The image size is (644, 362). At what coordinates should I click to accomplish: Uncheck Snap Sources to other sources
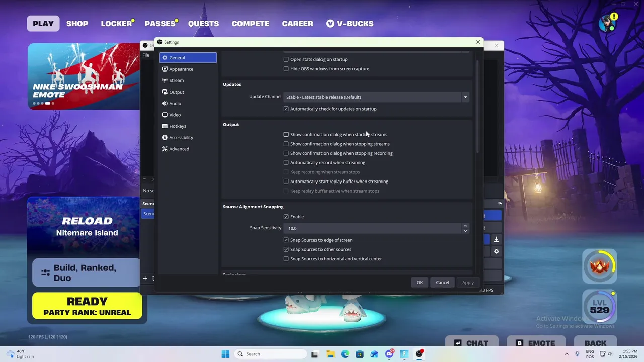(286, 249)
